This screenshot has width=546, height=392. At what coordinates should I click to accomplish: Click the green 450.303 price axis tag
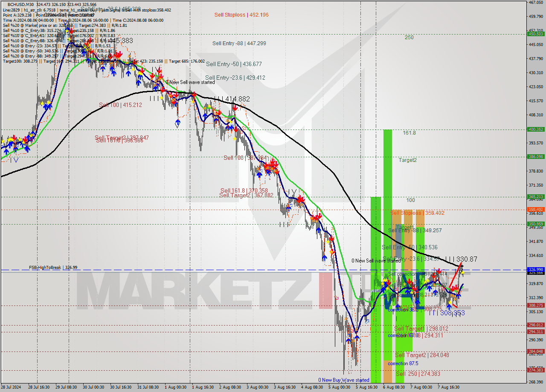pyautogui.click(x=536, y=34)
